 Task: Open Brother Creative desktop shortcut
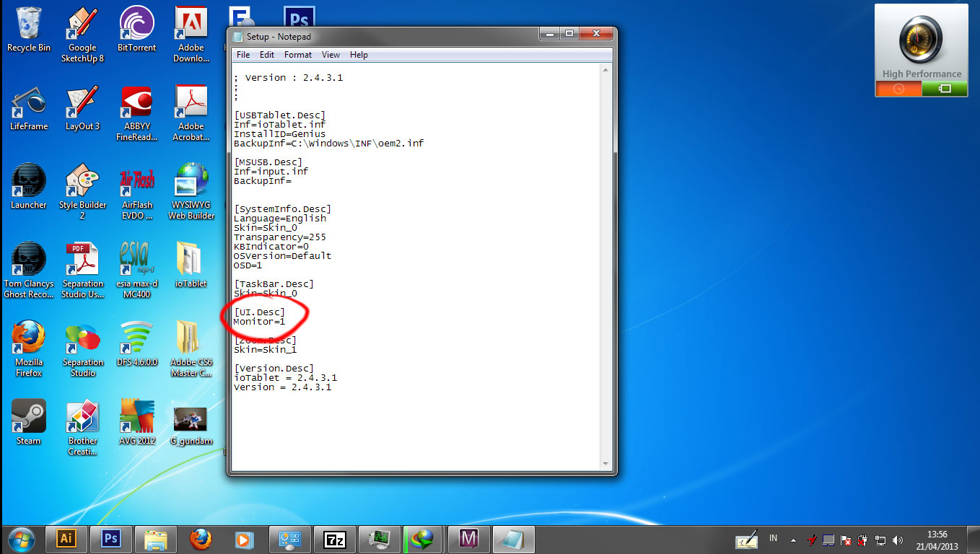click(x=82, y=428)
